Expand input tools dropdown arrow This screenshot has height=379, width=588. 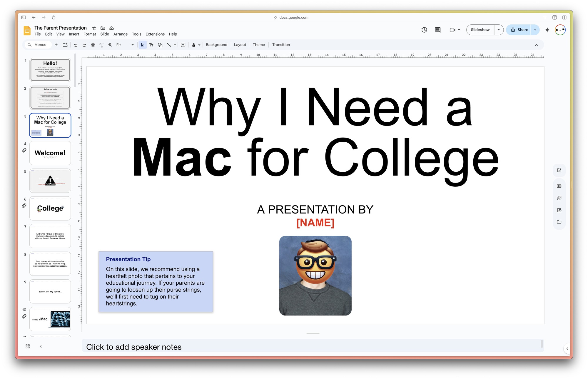pos(199,45)
